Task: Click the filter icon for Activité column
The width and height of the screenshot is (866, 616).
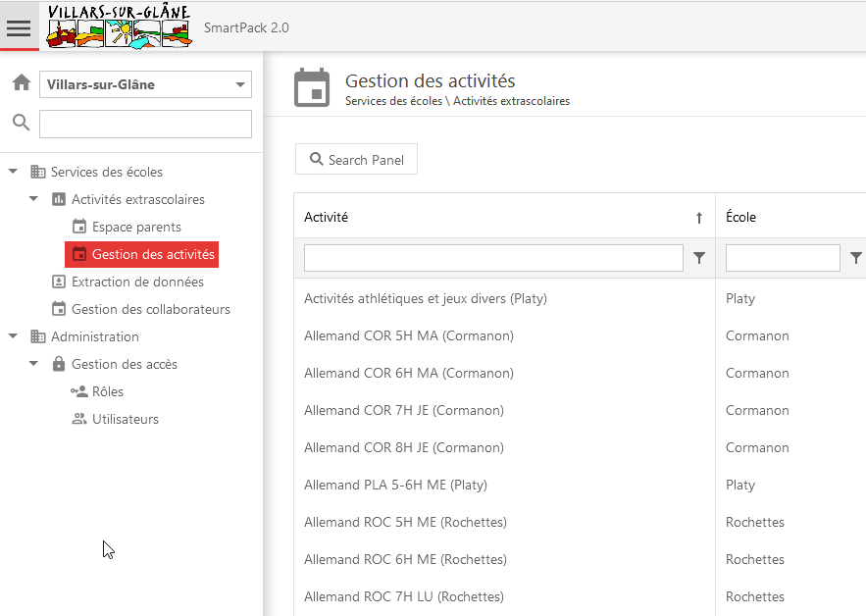Action: coord(699,258)
